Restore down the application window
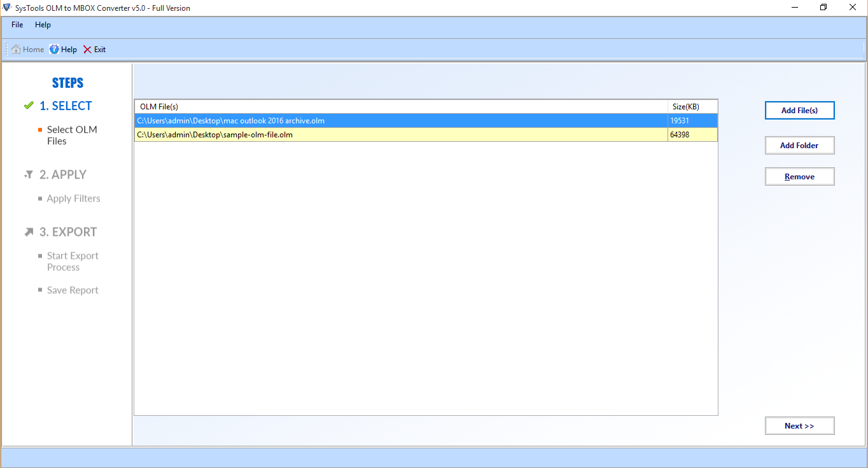The width and height of the screenshot is (868, 468). point(823,8)
